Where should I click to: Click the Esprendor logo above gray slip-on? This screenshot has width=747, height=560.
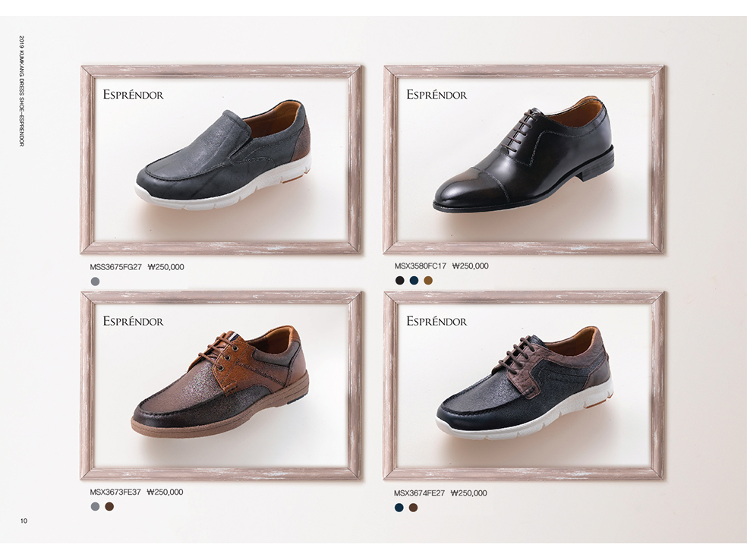pyautogui.click(x=133, y=94)
